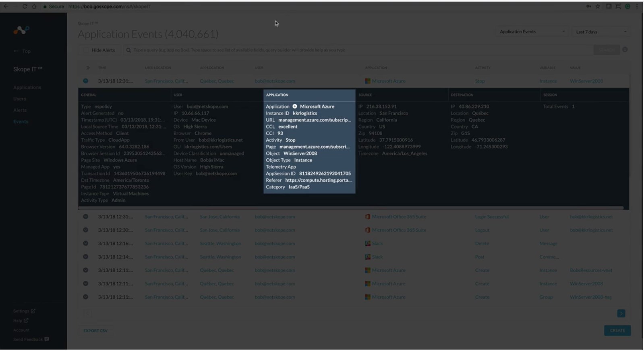This screenshot has width=644, height=352.
Task: Click the source IP 216.38.152.91
Action: tap(381, 106)
